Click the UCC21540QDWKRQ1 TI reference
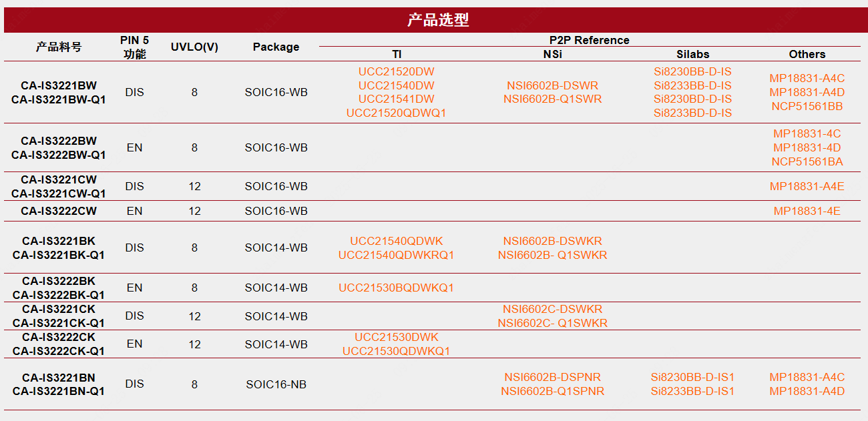The image size is (868, 421). [x=396, y=255]
